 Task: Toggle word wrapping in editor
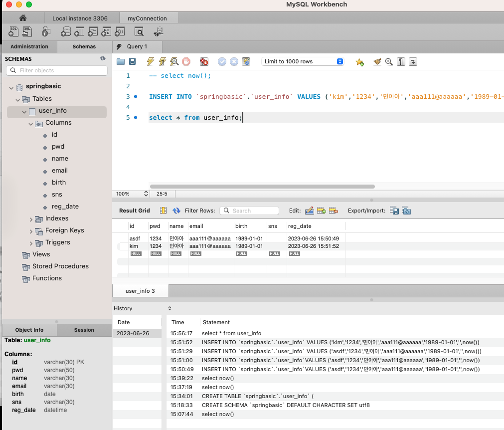(413, 61)
